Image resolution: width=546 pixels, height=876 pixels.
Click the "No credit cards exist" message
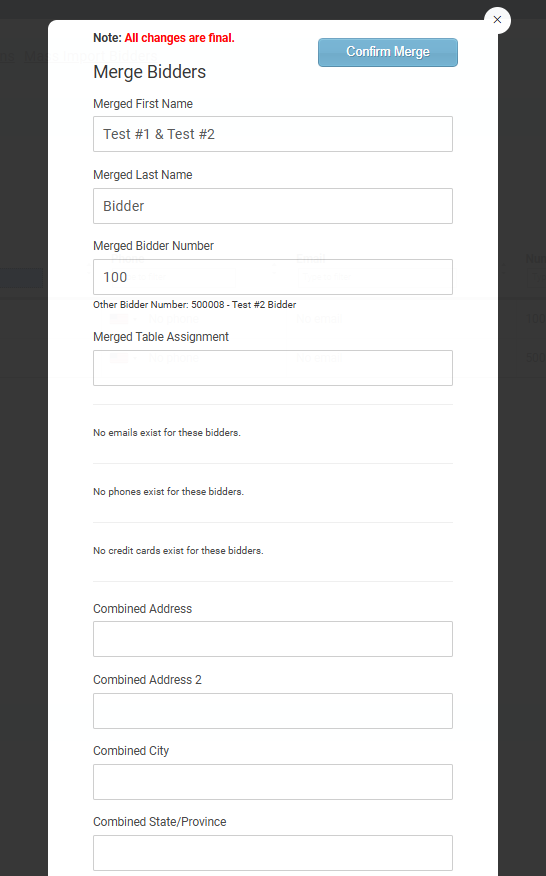click(178, 551)
